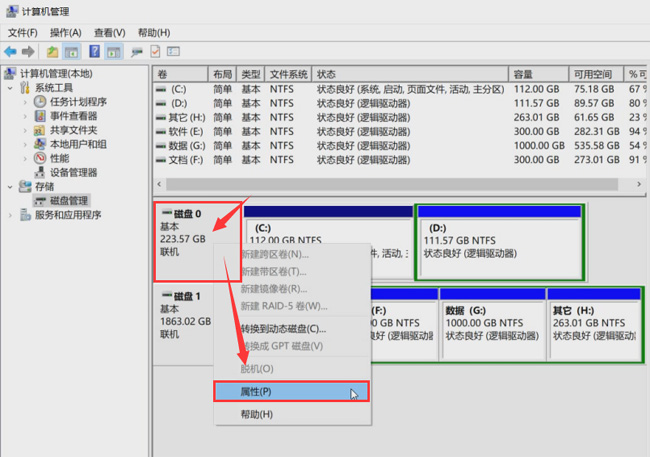
Task: Select the (F:) partition block on disk 1
Action: point(404,324)
